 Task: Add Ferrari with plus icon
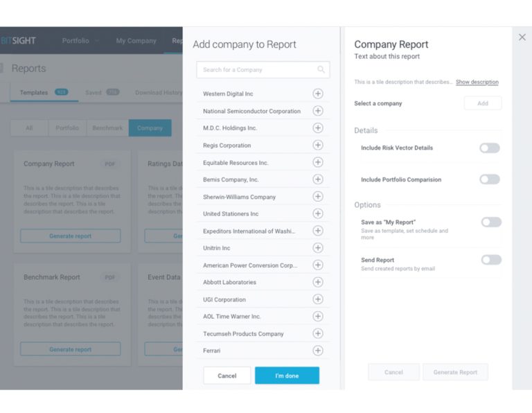[317, 351]
